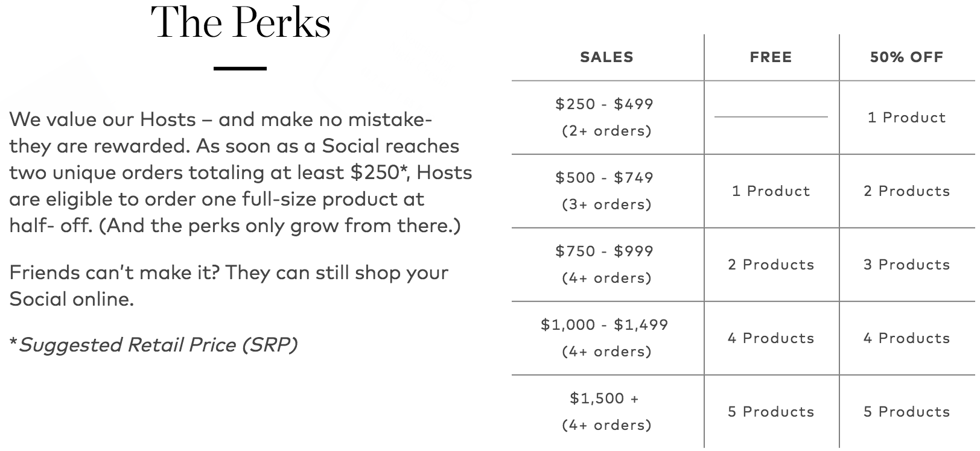Click the Suggested Retail Price (SRP) footnote
This screenshot has height=451, width=980.
click(x=154, y=345)
